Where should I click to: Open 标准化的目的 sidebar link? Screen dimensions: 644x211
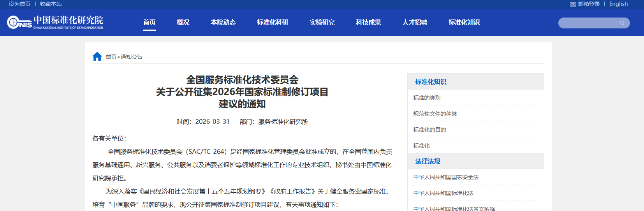click(430, 130)
